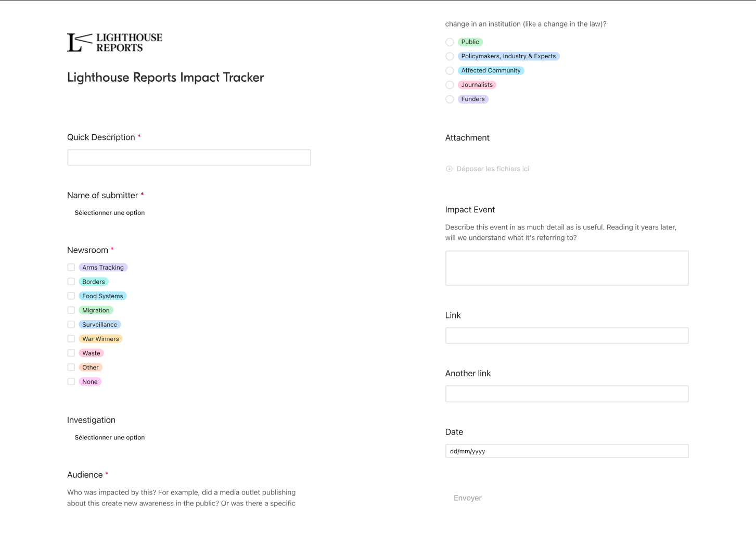This screenshot has width=756, height=534.
Task: Click the file drop download icon
Action: 449,169
